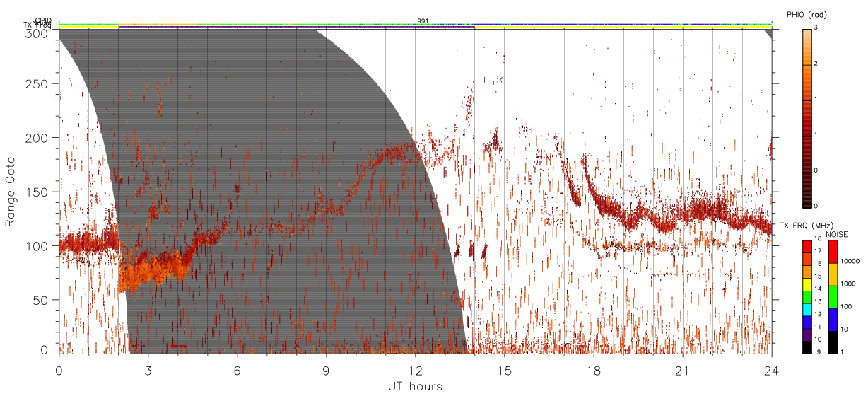Click the 'UT hours' x-axis title
Image resolution: width=868 pixels, height=401 pixels.
click(415, 386)
